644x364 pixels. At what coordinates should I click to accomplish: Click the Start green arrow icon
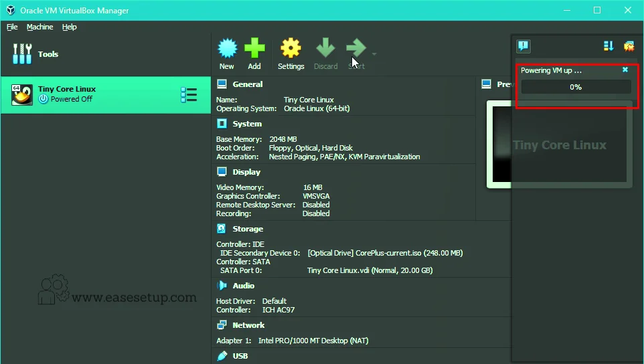pyautogui.click(x=355, y=48)
